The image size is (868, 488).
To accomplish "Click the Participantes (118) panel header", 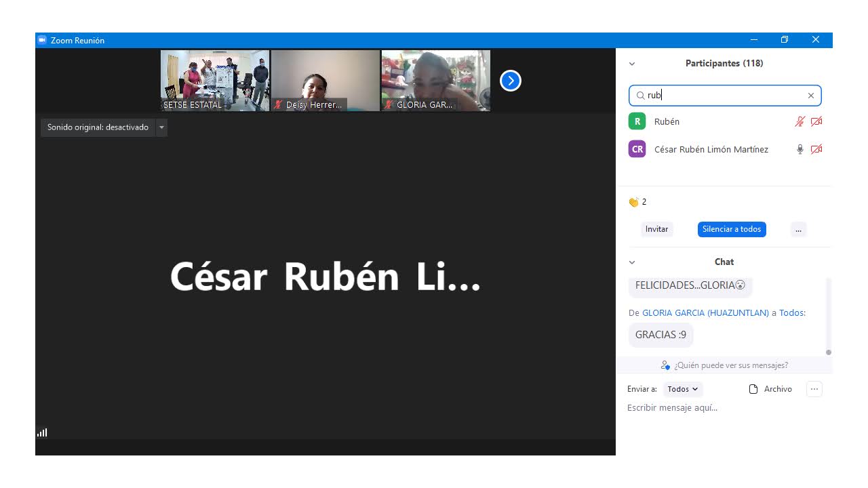I will [x=724, y=64].
